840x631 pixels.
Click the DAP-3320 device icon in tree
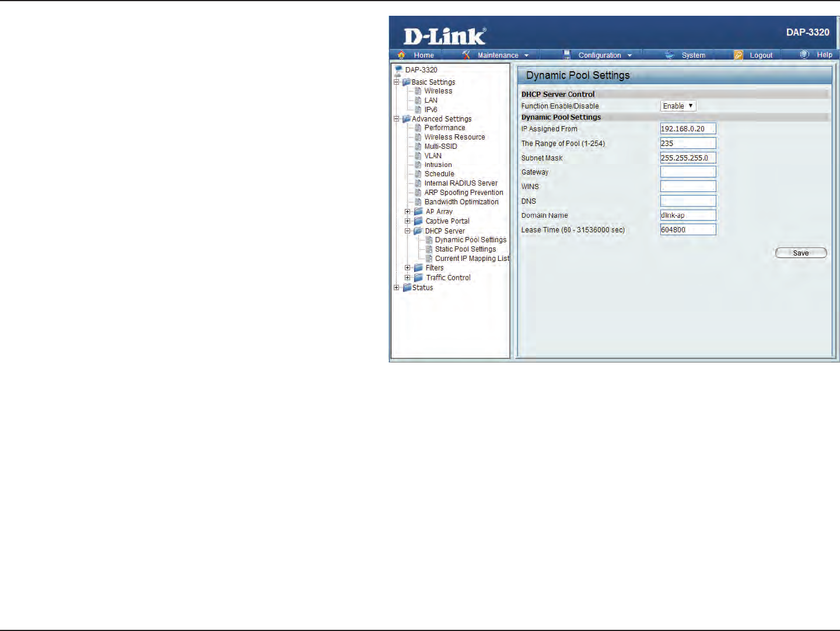click(398, 70)
